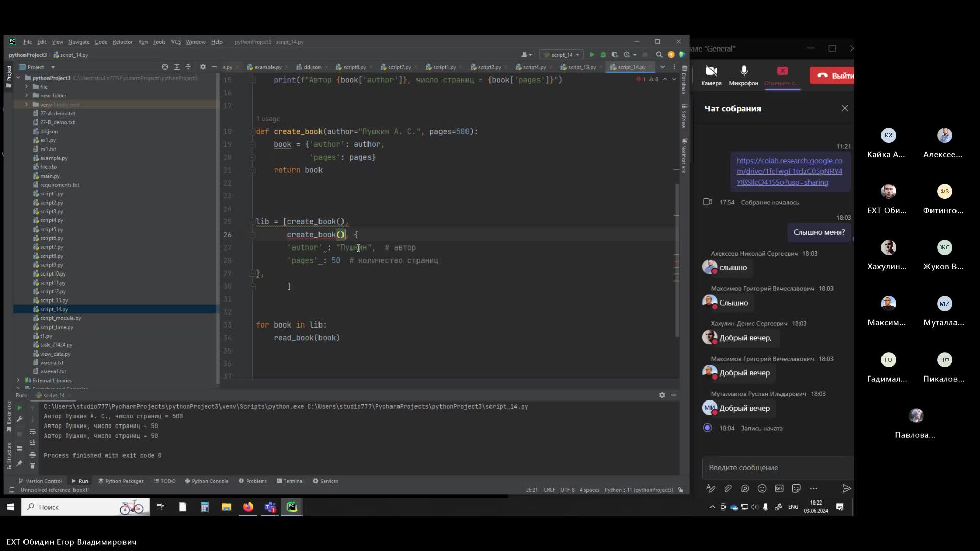Send the chat message

[846, 489]
